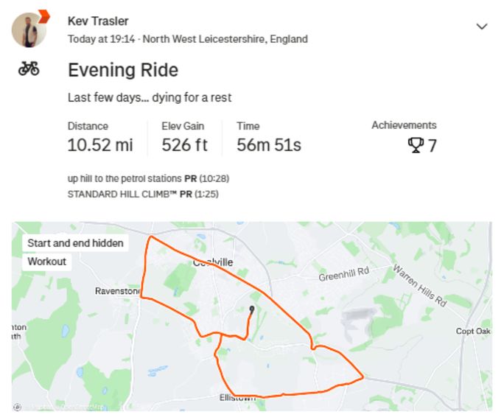Click the 526 ft elevation gain stat

(x=184, y=144)
